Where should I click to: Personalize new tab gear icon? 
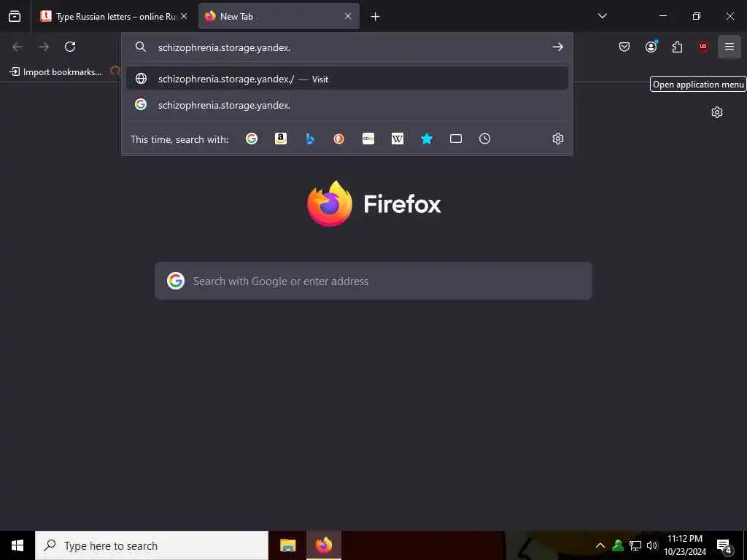tap(717, 112)
